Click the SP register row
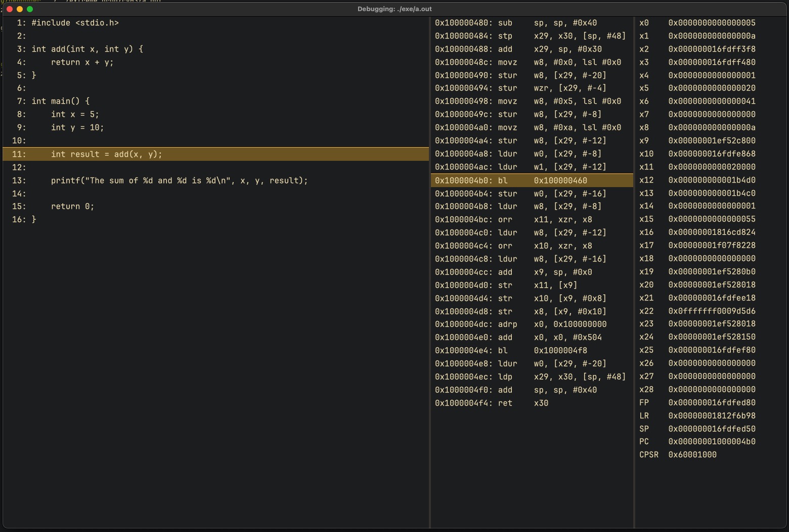This screenshot has height=532, width=789. 711,429
